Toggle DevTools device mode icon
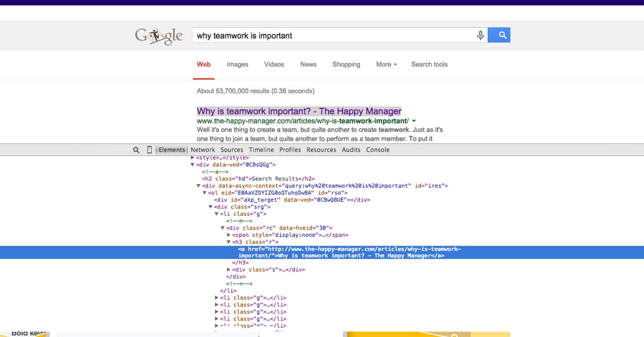Screen dimensions: 644x337 (150, 150)
